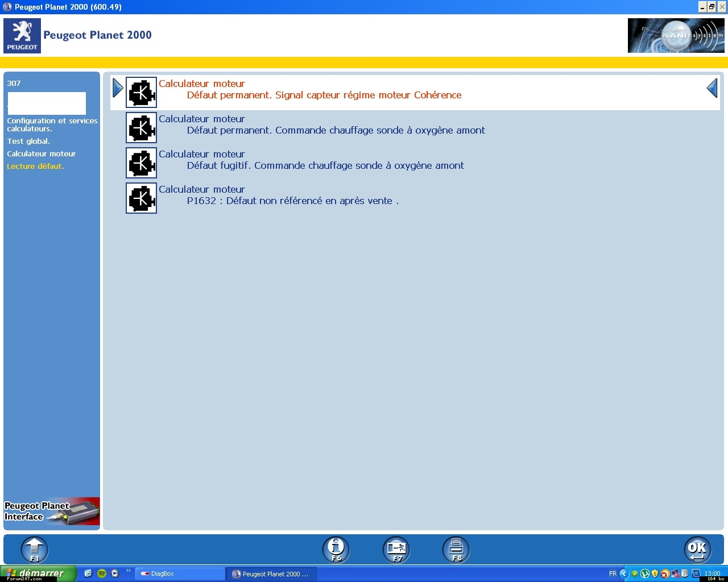Click the engine icon for Défaut fugitif chauffage sonde
Screen dimensions: 728x582
click(x=141, y=163)
